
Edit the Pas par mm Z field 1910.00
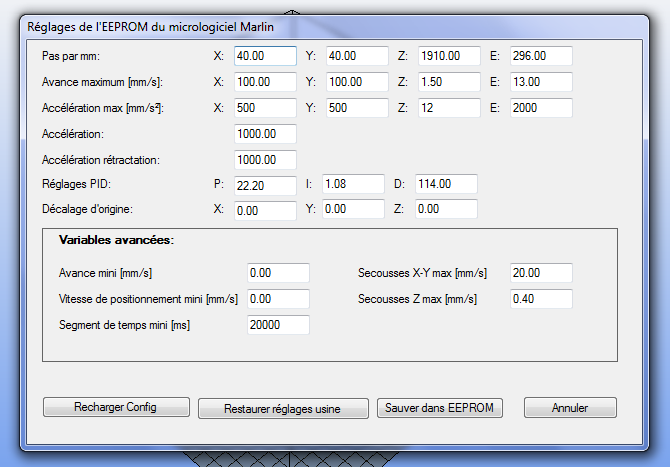click(449, 56)
